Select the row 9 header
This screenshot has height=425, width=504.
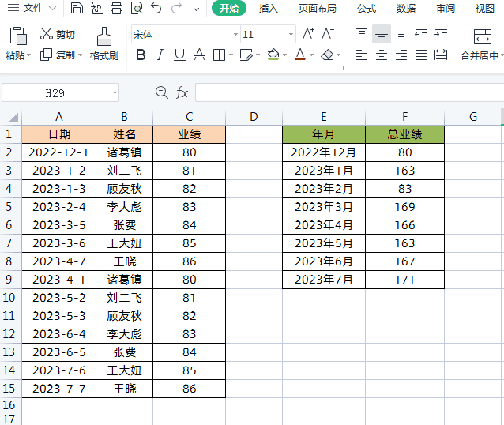point(9,280)
